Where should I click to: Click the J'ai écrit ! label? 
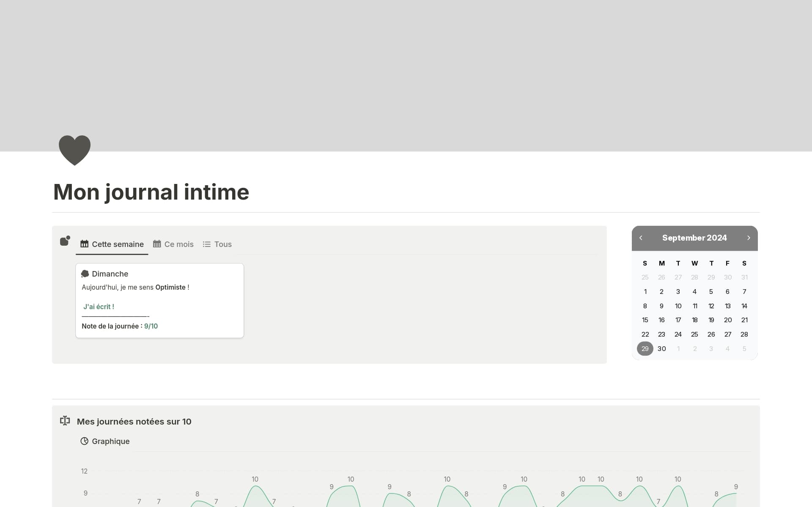(99, 307)
